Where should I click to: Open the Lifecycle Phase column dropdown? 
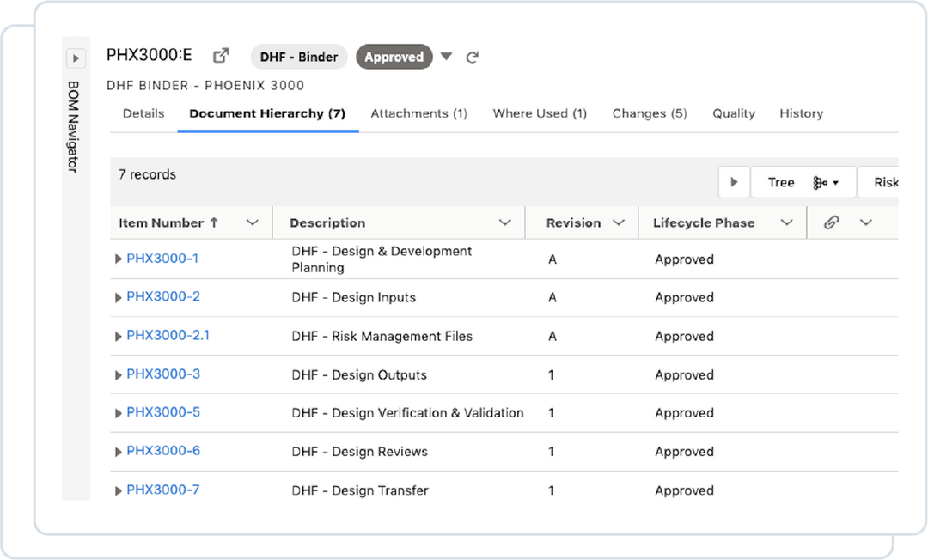787,222
